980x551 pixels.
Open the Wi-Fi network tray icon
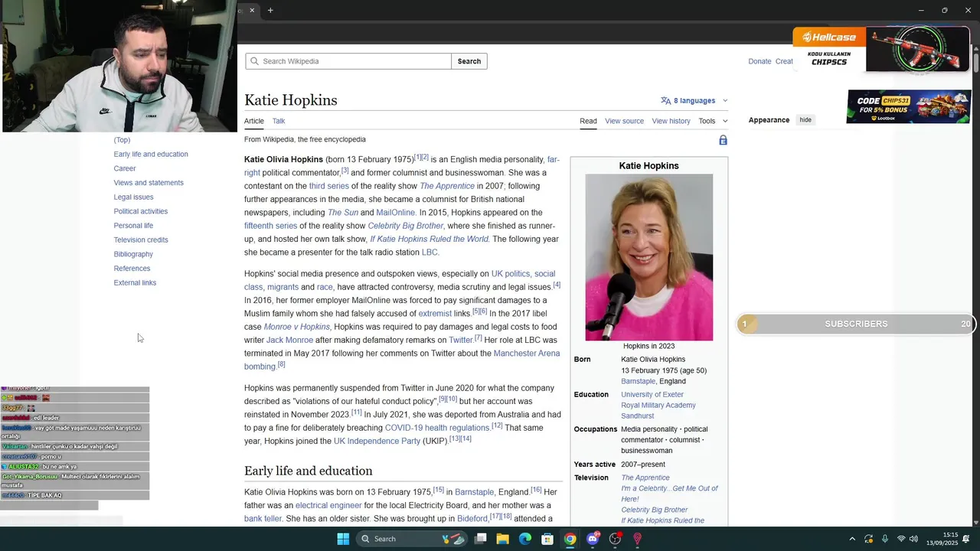(x=901, y=539)
